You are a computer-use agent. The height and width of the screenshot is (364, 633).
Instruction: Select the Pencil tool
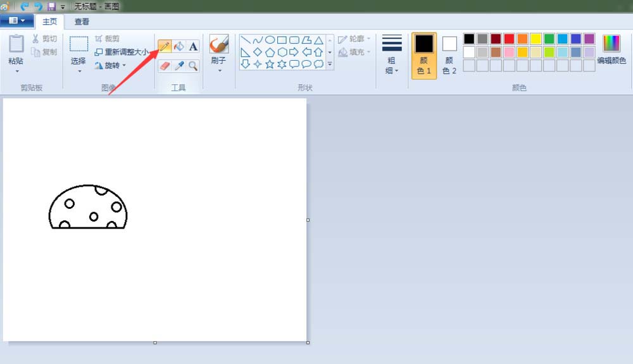pos(165,46)
